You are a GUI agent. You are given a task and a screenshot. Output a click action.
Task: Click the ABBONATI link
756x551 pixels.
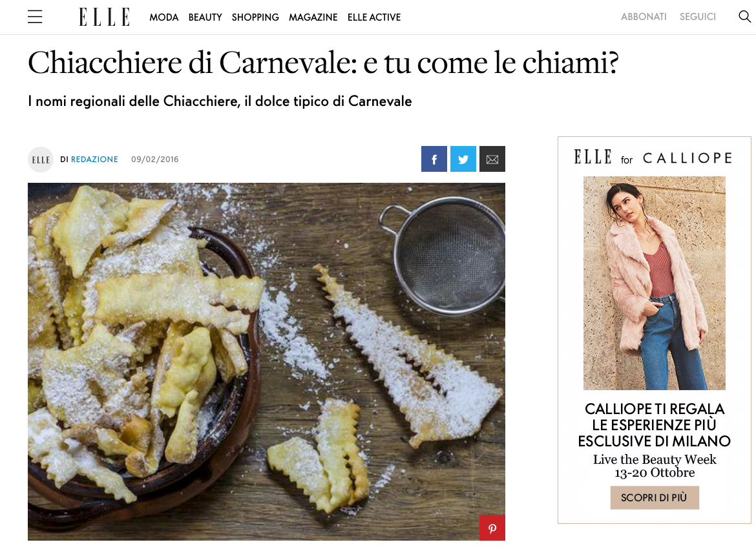[x=644, y=17]
